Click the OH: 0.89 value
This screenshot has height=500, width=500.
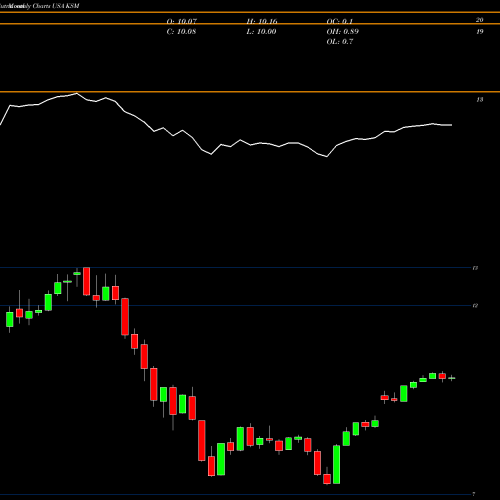point(343,32)
